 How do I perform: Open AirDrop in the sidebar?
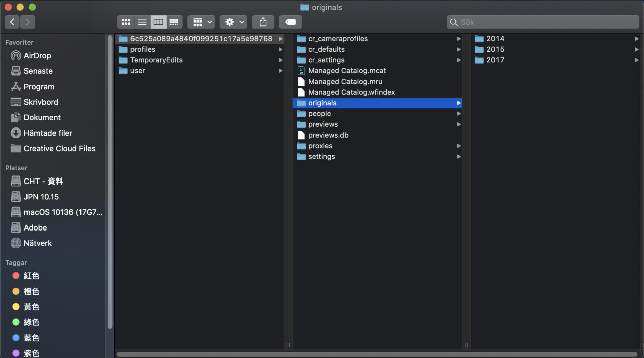[37, 56]
